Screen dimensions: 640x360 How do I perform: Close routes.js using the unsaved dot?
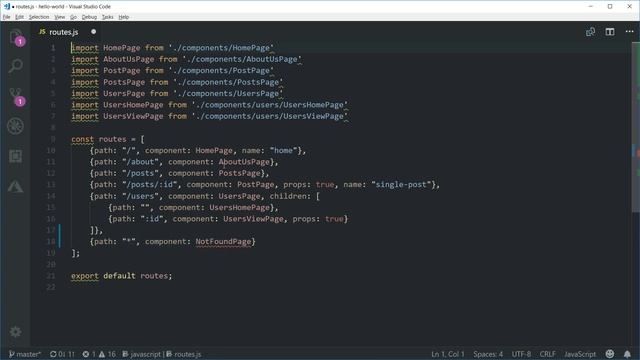[93, 31]
